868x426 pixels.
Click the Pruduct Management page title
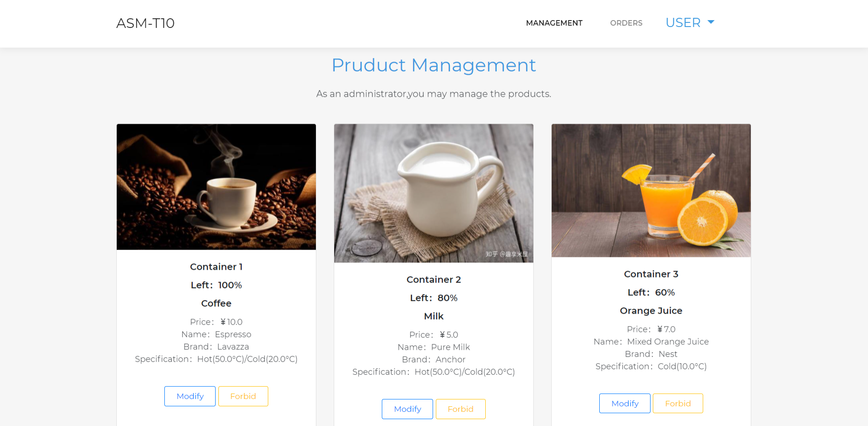[x=434, y=65]
